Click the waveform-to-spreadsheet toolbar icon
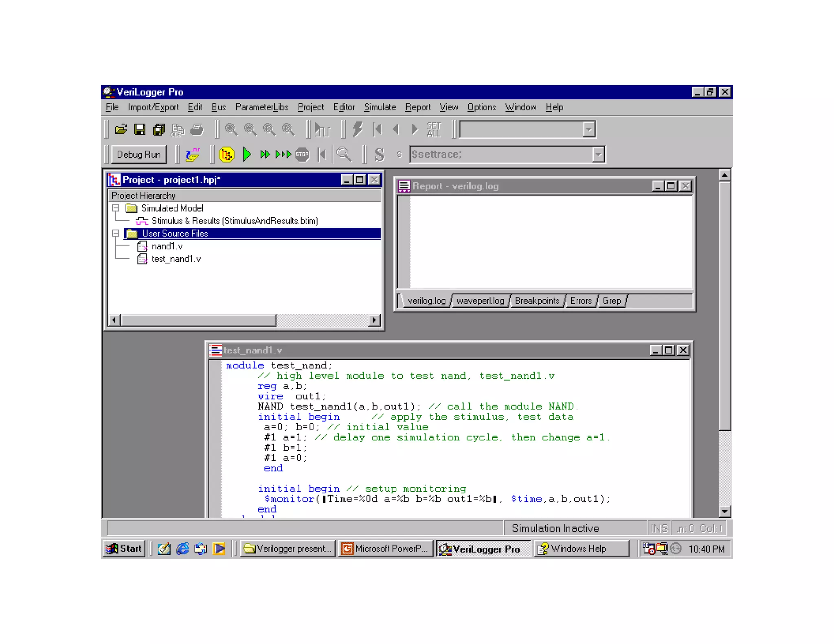 tap(193, 155)
